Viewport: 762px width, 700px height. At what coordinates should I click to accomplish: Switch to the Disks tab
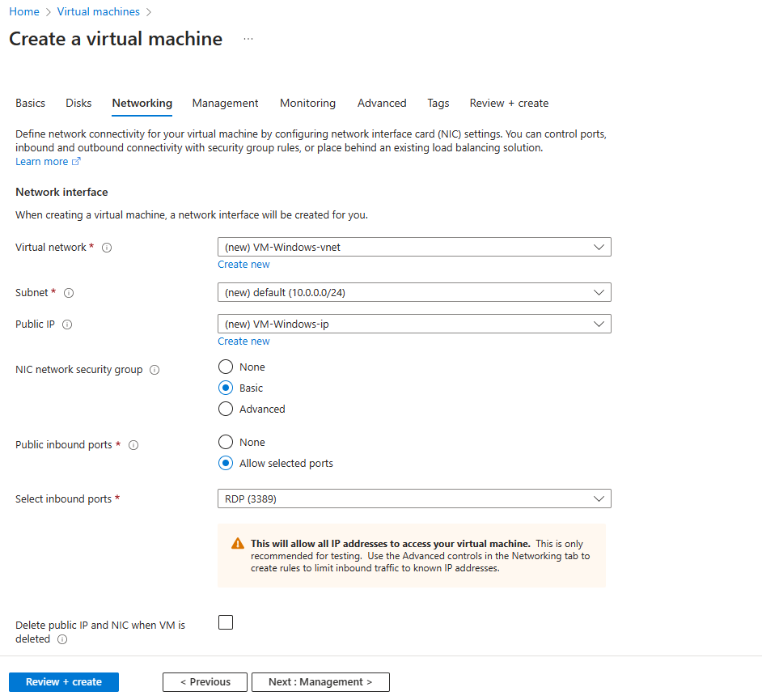78,103
